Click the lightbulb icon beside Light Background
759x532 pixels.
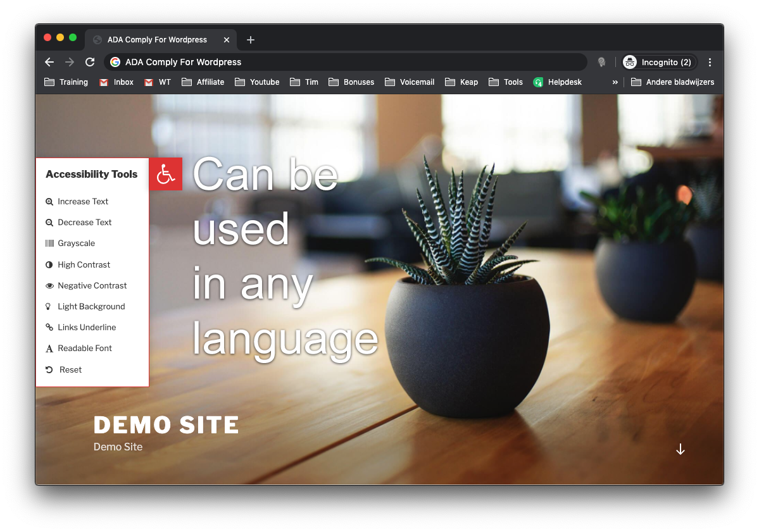click(48, 307)
